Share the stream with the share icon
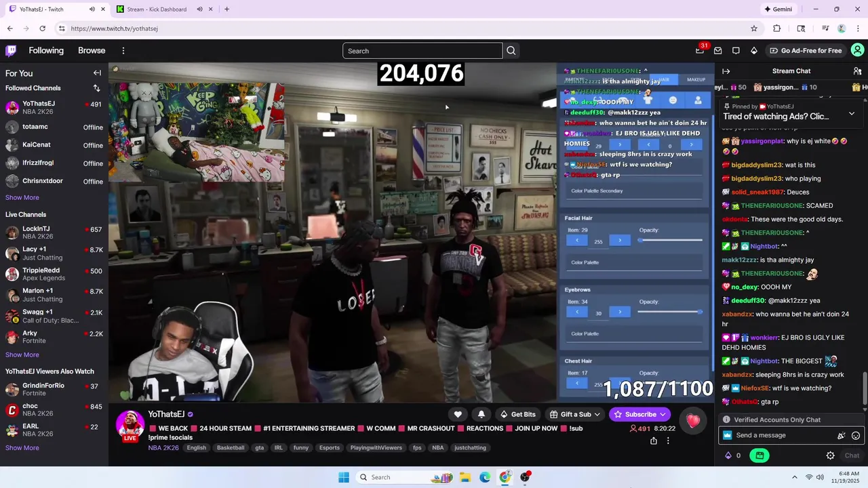 tap(654, 441)
